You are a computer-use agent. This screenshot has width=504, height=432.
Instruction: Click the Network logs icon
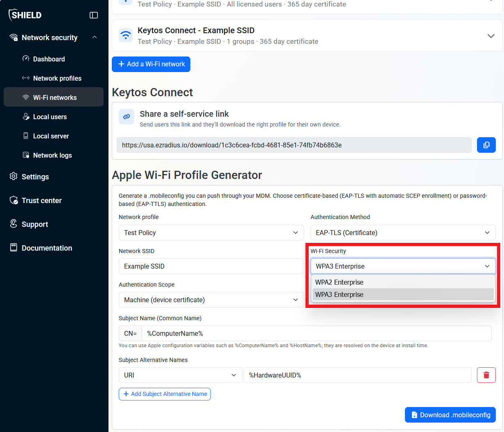click(x=26, y=155)
